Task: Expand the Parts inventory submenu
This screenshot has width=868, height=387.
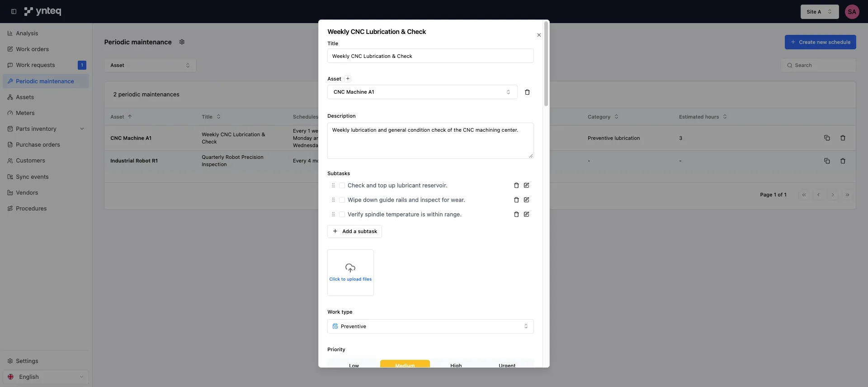Action: [82, 129]
